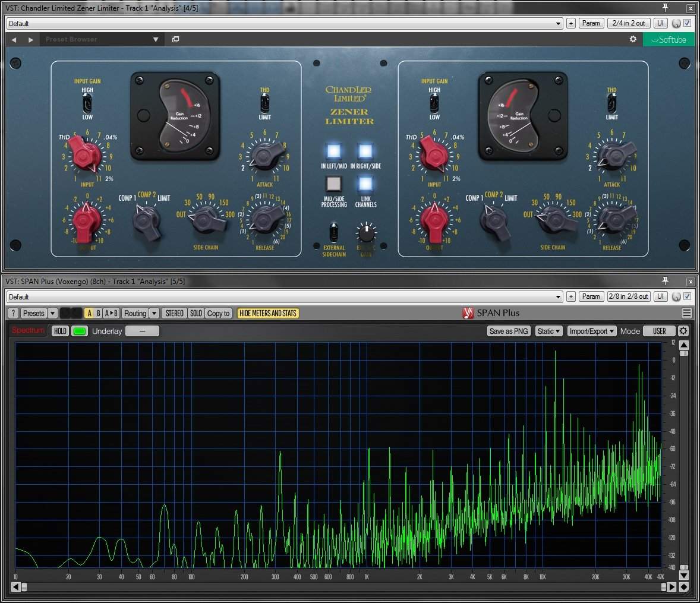The image size is (700, 603).
Task: Open Softube plugin settings gear
Action: [x=633, y=39]
